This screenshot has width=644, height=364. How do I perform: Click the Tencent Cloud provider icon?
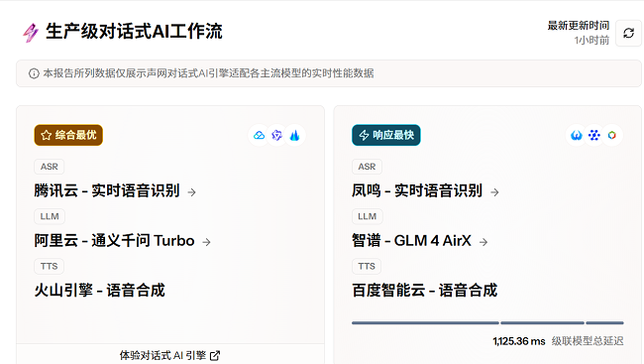(260, 135)
